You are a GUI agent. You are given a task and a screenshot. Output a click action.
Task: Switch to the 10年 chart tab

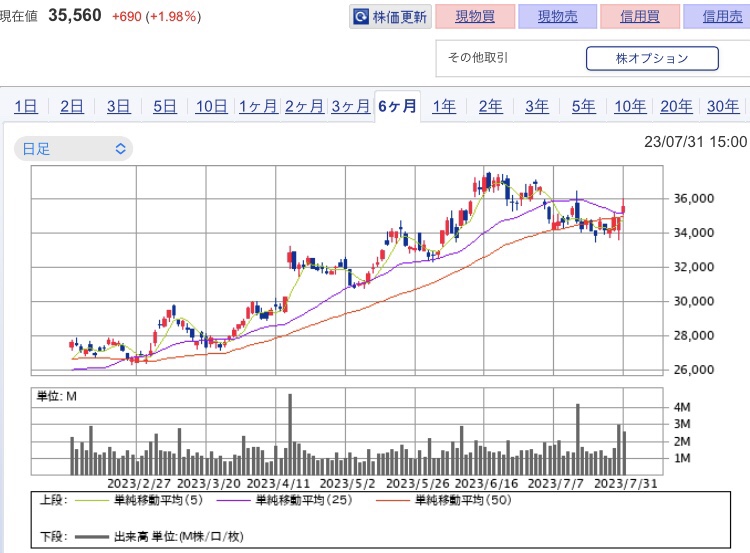click(630, 107)
